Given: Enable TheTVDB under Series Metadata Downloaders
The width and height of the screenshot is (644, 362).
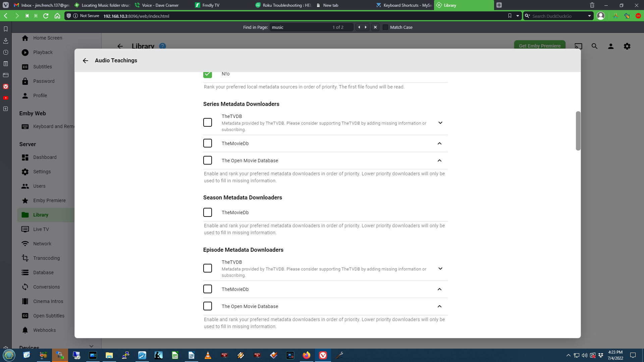Looking at the screenshot, I should (x=208, y=123).
